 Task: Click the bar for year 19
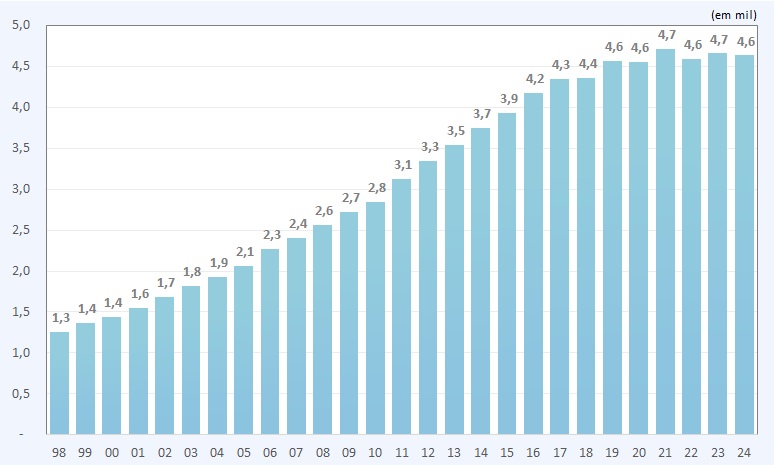coord(612,248)
